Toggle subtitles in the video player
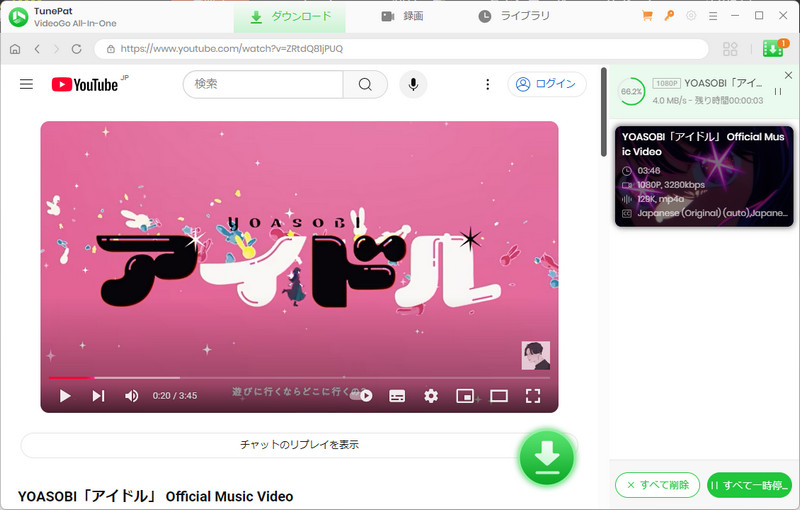Viewport: 800px width, 510px height. (397, 396)
